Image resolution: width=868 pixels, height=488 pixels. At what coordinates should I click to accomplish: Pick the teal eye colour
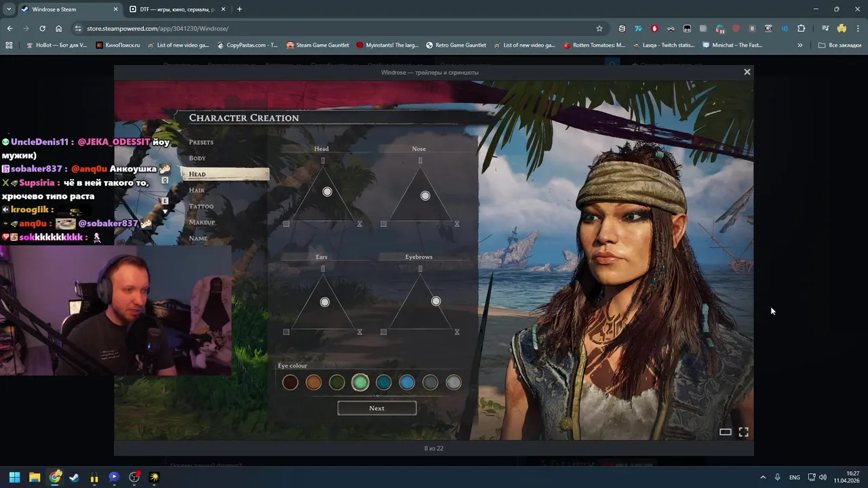(x=384, y=383)
